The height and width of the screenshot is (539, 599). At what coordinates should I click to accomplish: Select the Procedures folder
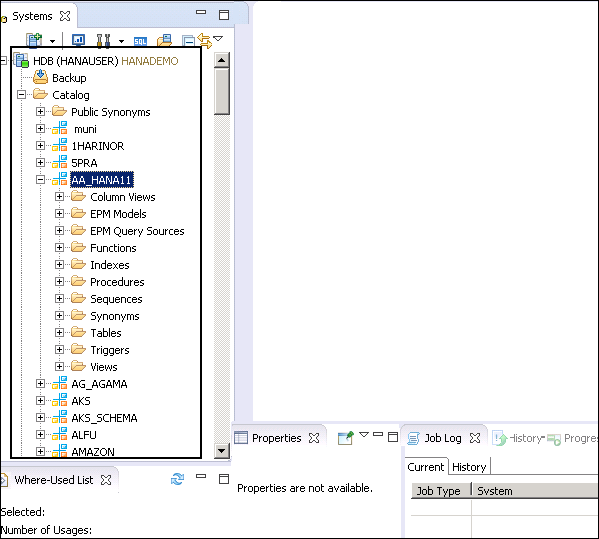tap(117, 282)
